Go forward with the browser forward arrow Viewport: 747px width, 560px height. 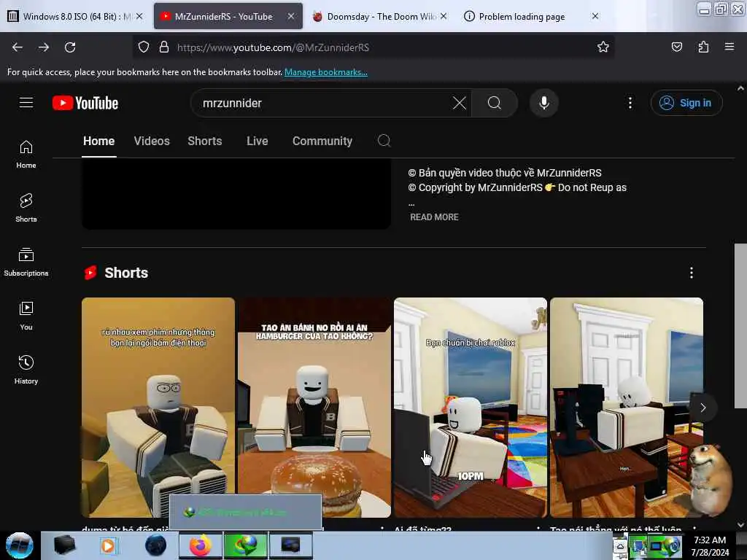44,47
